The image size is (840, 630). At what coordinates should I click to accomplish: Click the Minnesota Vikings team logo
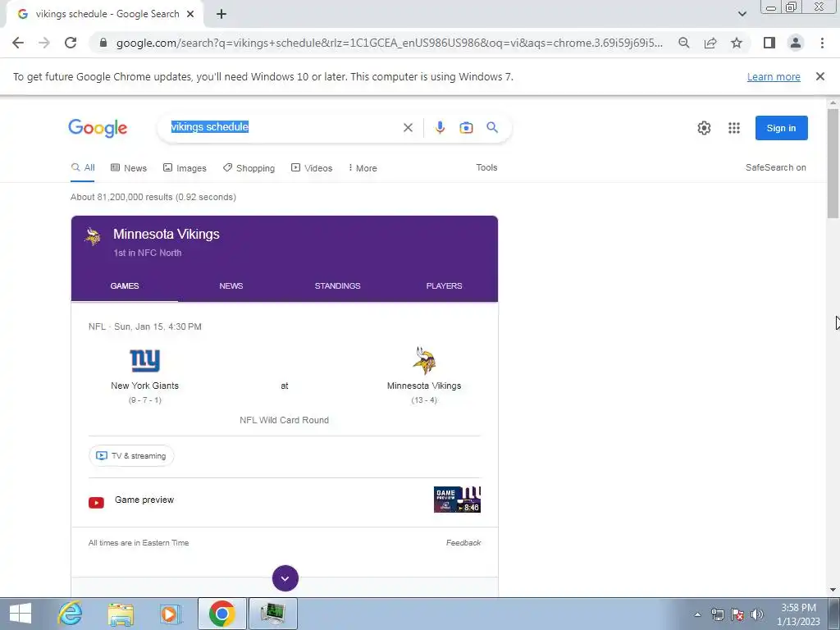[x=424, y=360]
